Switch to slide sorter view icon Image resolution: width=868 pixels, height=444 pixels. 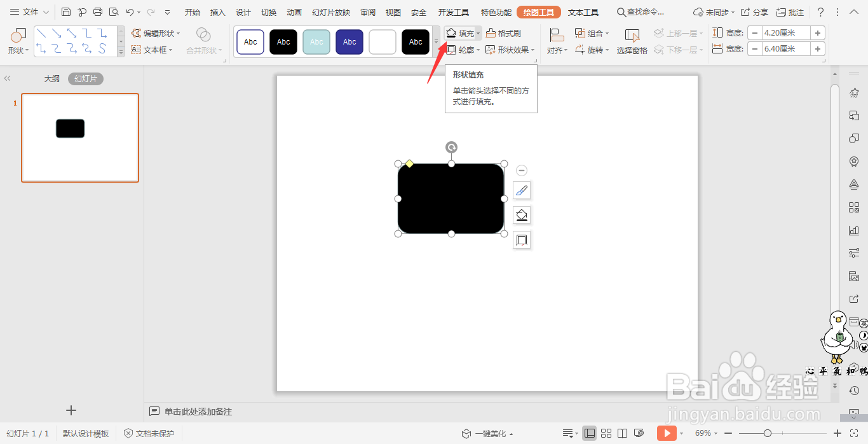(606, 433)
